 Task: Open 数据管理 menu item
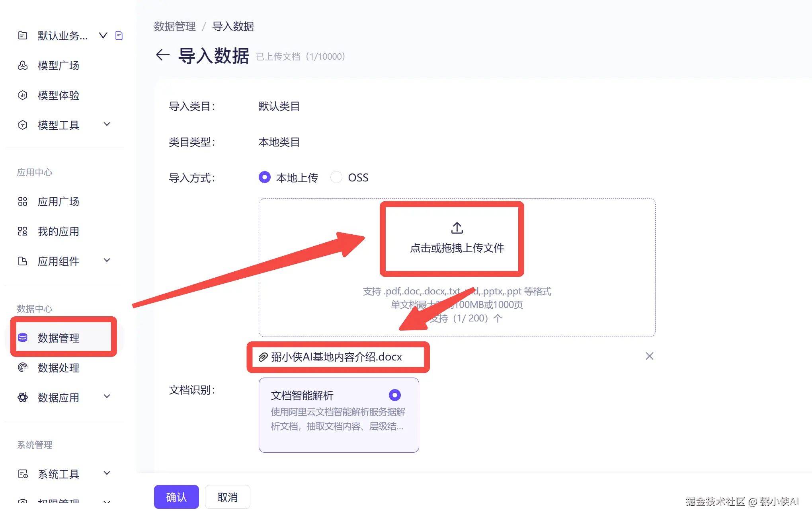tap(59, 338)
